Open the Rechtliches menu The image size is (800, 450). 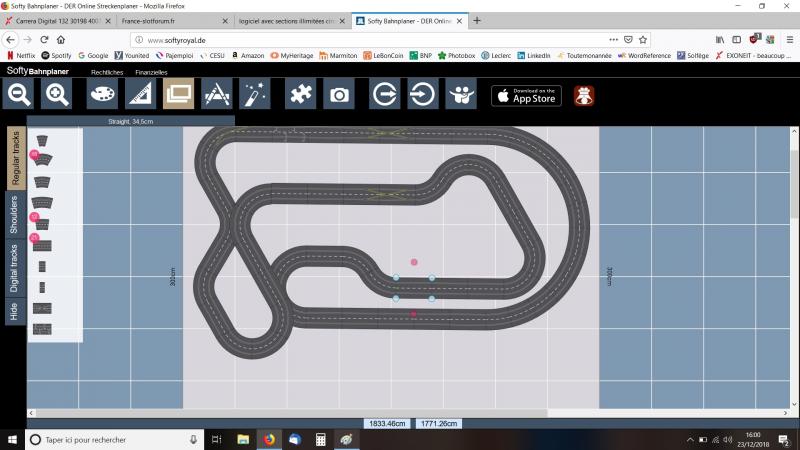(107, 72)
